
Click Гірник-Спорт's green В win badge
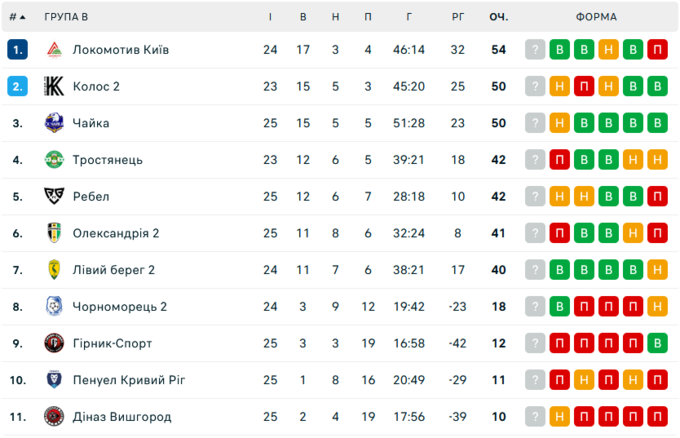coord(657,343)
